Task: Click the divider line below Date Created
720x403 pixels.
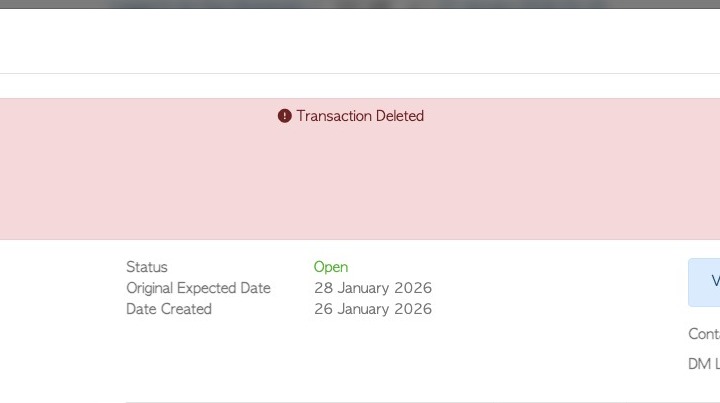Action: coord(400,402)
